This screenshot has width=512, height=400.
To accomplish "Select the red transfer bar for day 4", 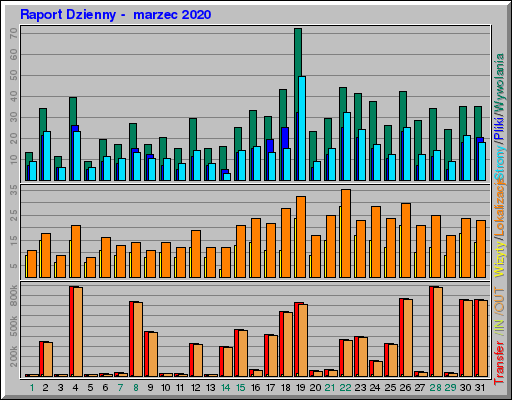I will pos(72,331).
